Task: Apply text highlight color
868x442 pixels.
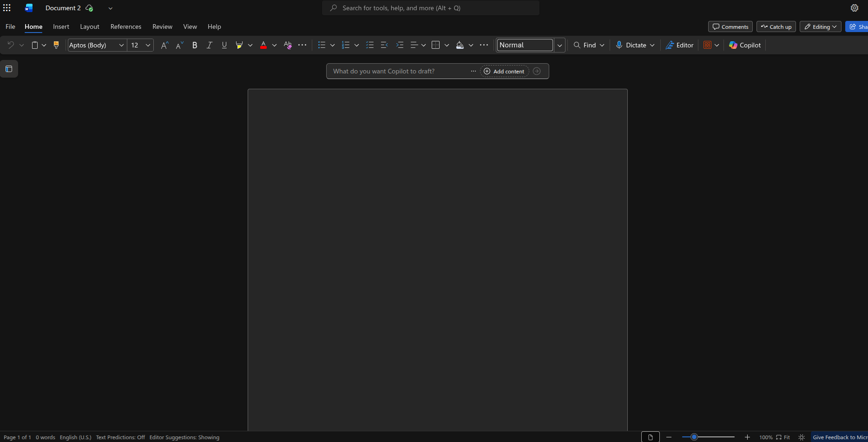Action: (x=239, y=45)
